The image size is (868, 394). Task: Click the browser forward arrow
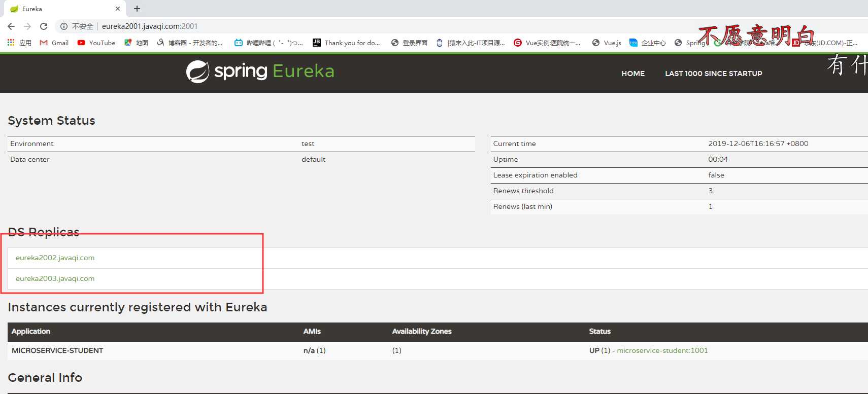27,26
